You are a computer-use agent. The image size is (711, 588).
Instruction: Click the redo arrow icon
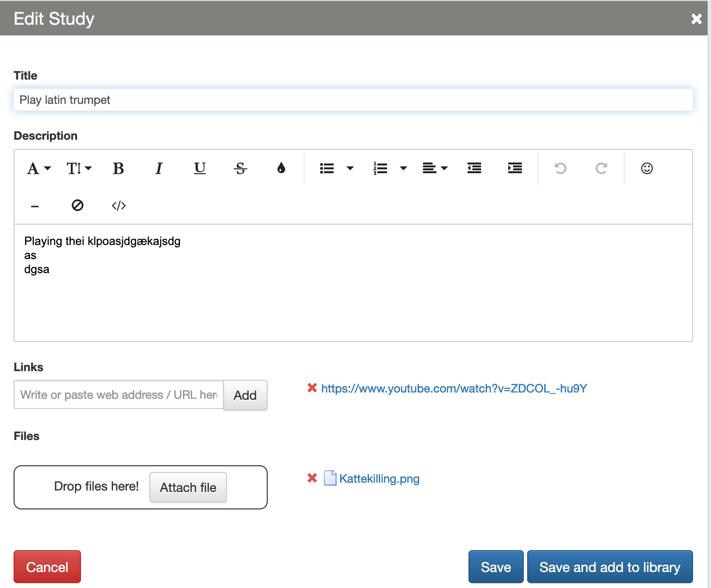[601, 168]
